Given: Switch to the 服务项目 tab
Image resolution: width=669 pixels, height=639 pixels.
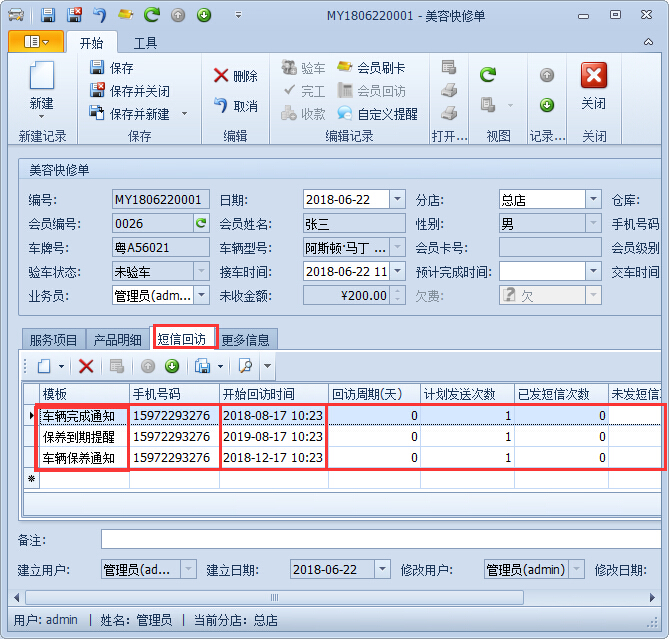Looking at the screenshot, I should click(53, 340).
